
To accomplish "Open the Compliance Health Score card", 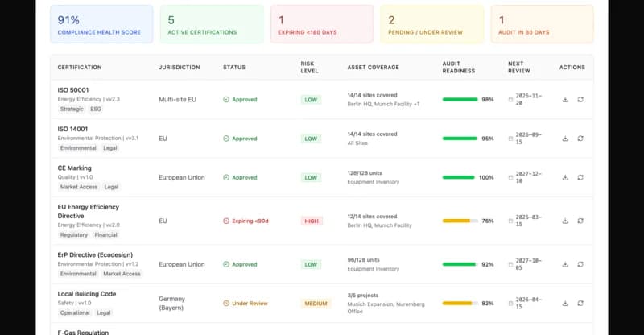I will pyautogui.click(x=101, y=24).
